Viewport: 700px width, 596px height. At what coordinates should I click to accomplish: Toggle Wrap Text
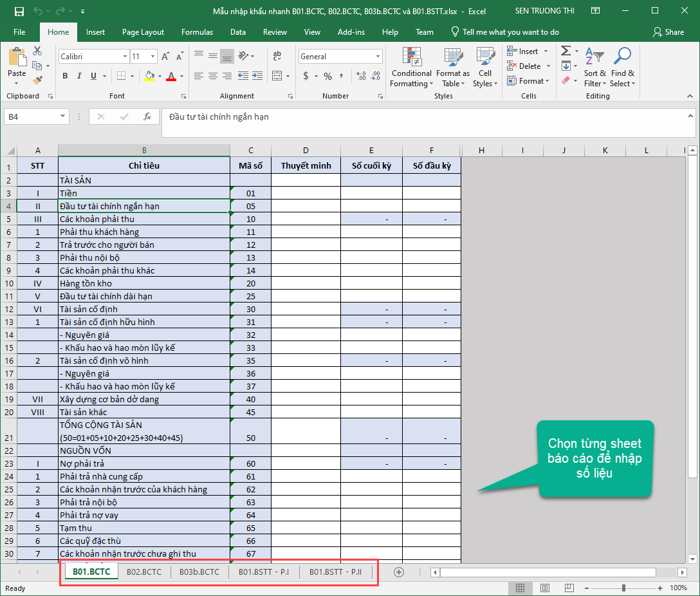pos(277,56)
